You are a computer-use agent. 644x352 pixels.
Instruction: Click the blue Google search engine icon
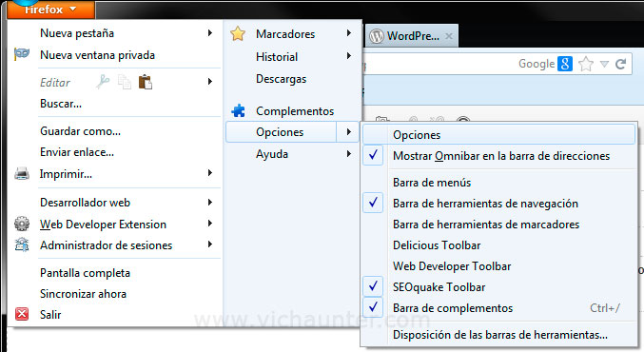point(565,64)
